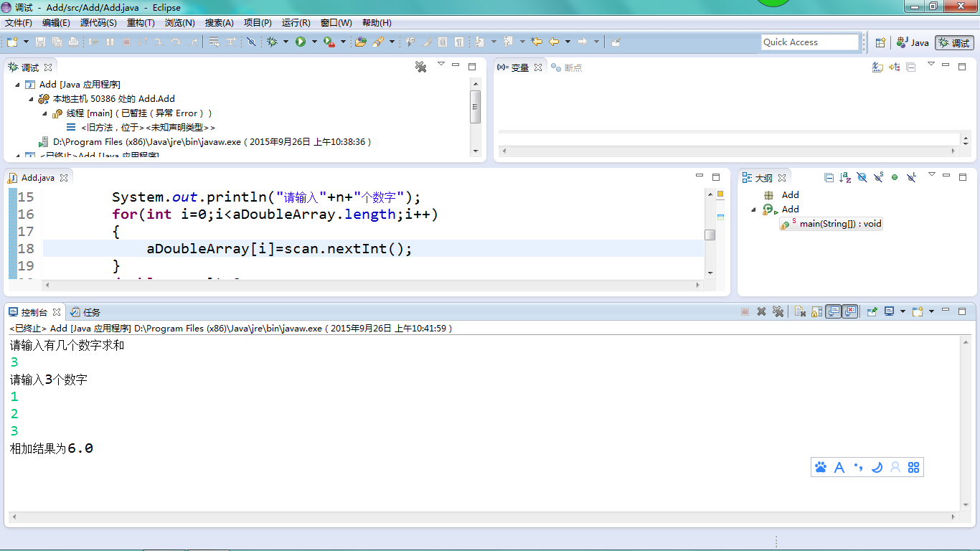Click the Display Selected Console monitor icon
Viewport: 980px width, 551px height.
pyautogui.click(x=890, y=311)
